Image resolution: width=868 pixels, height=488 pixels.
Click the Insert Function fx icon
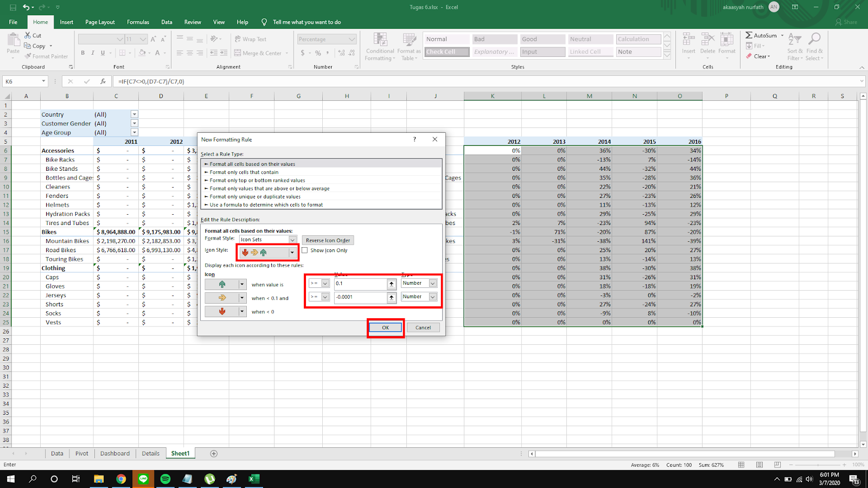tap(103, 81)
